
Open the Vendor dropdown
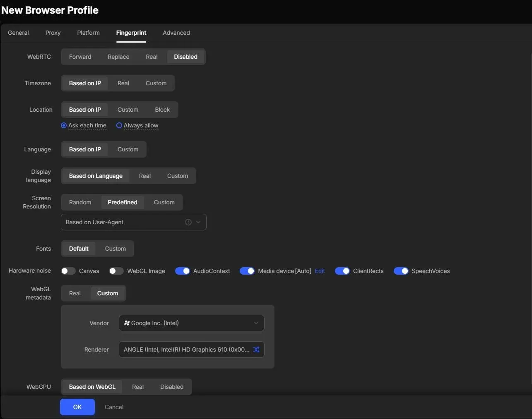coord(191,323)
